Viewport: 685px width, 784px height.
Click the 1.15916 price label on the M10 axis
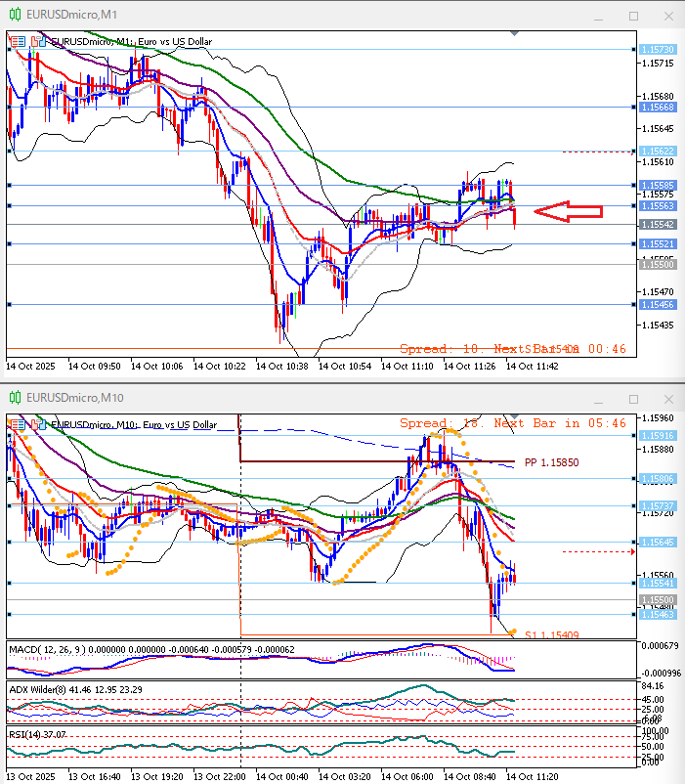pos(657,436)
